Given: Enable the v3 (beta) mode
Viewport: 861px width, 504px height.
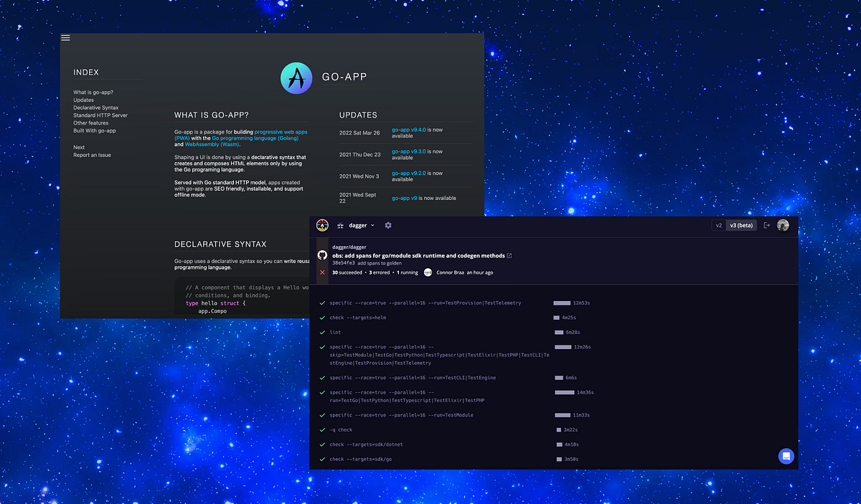Looking at the screenshot, I should pyautogui.click(x=740, y=225).
